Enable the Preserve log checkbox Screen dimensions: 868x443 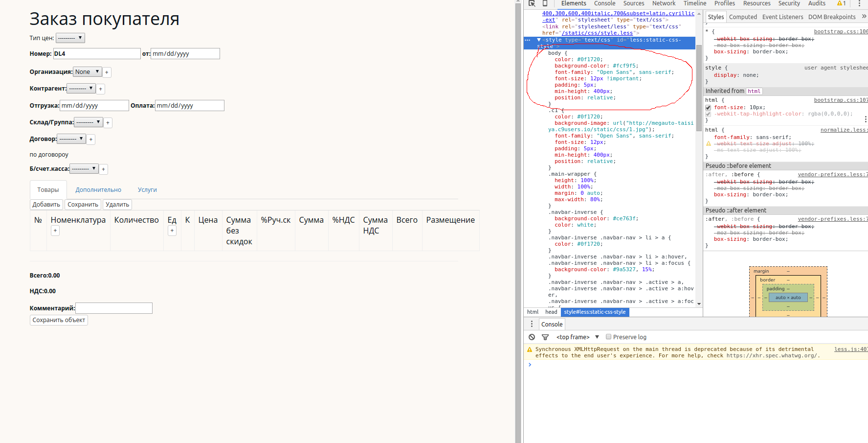point(609,337)
